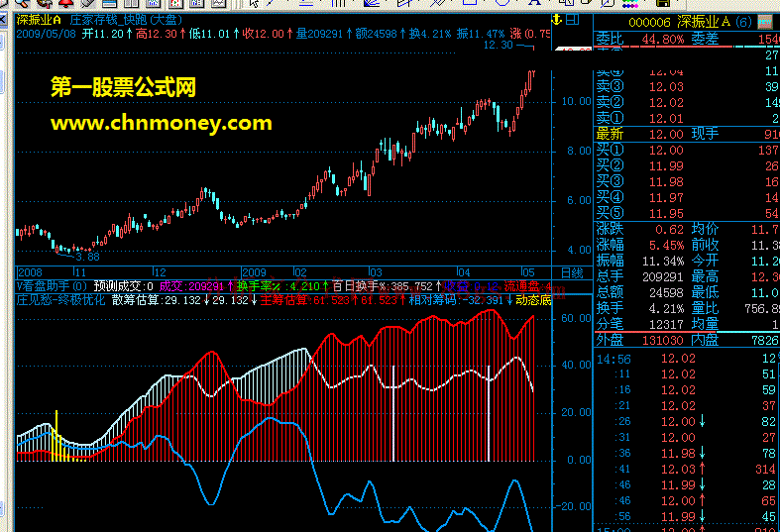Open the 日线 period selector
Viewport: 780px width, 532px height.
click(x=572, y=272)
